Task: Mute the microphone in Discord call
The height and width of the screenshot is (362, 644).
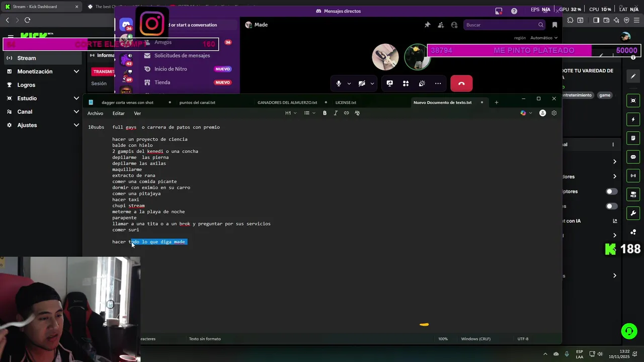Action: click(339, 83)
